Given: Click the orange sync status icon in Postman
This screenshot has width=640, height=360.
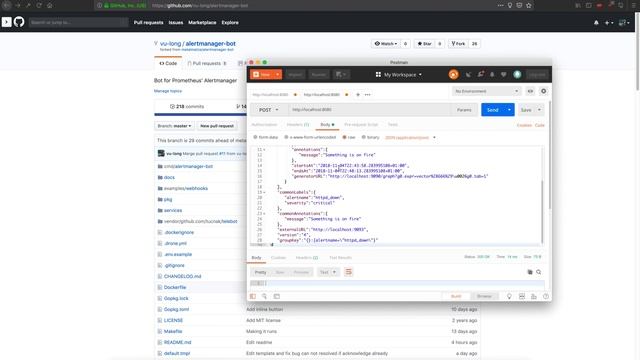Looking at the screenshot, I should 453,74.
